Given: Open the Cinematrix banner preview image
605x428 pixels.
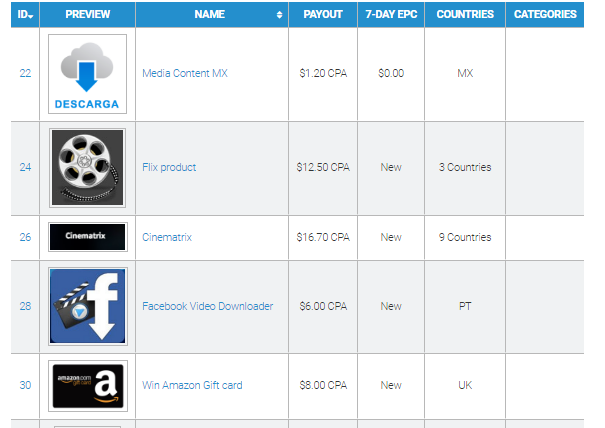Looking at the screenshot, I should (x=88, y=237).
